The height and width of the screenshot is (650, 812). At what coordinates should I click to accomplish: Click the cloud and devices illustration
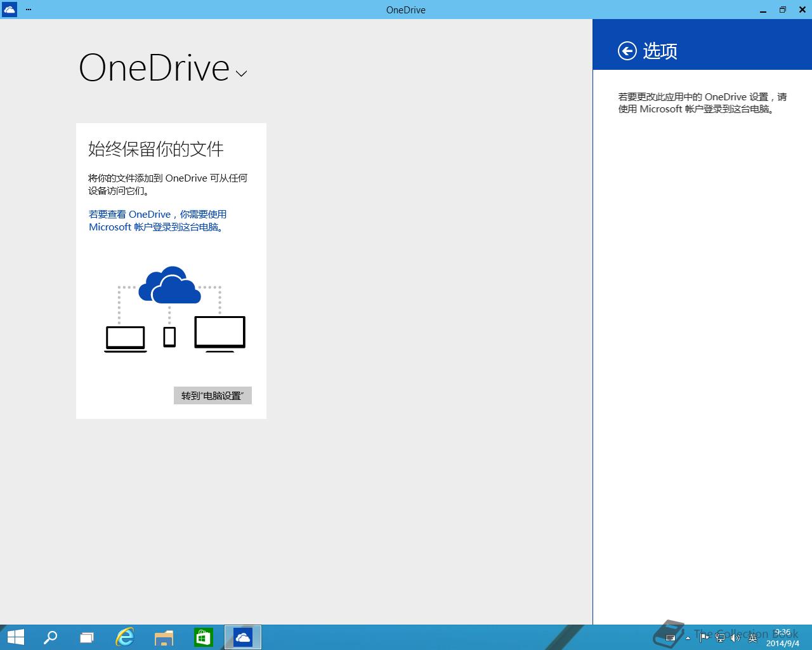175,310
